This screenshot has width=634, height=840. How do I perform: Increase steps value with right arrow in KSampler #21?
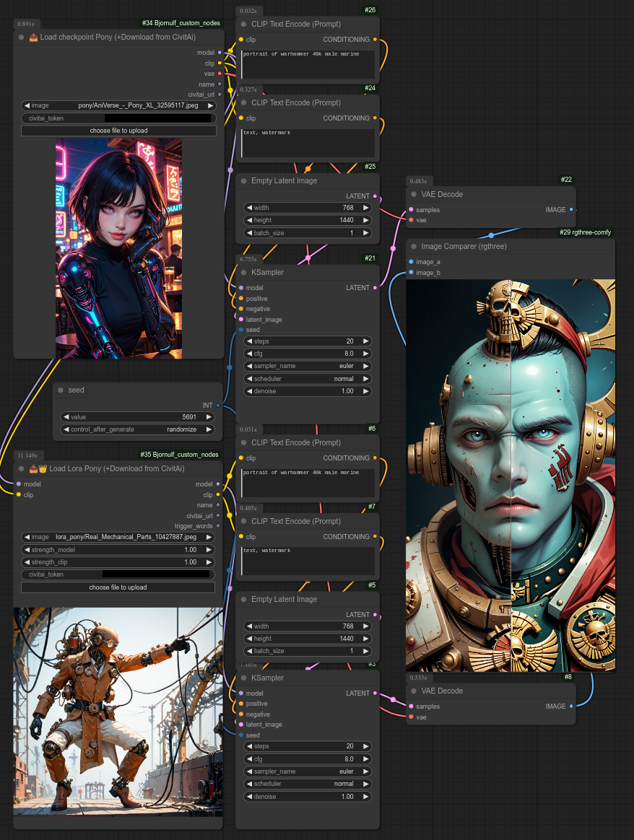coord(365,341)
